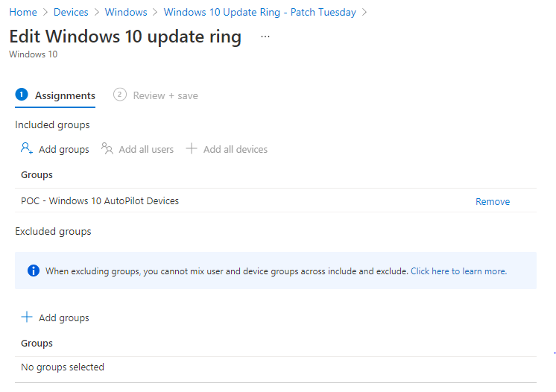
Task: Click the step 2 circle for Review + save
Action: (120, 95)
